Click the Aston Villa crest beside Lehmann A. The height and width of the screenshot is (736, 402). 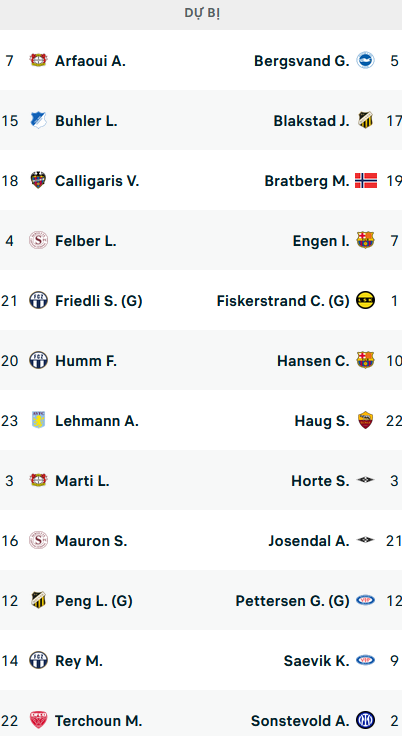(x=38, y=420)
